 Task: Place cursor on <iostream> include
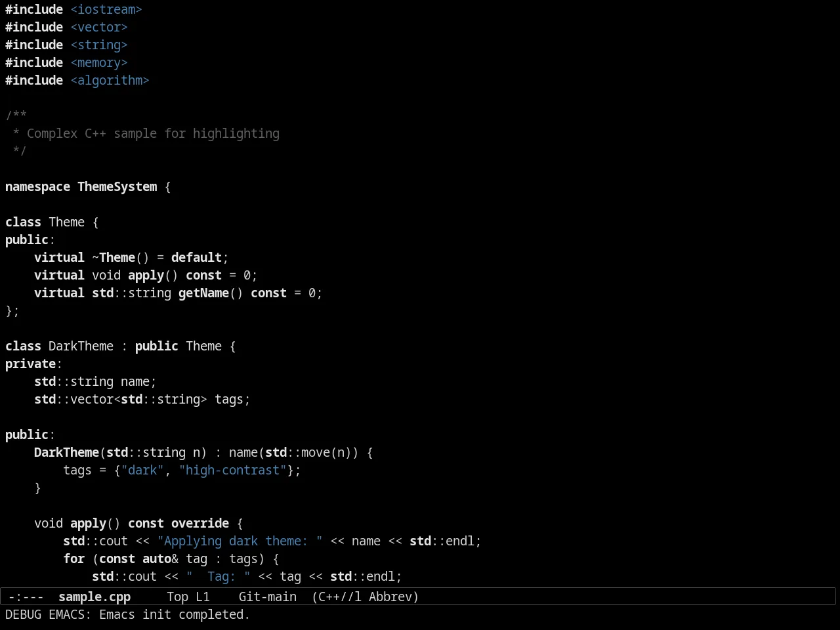point(106,9)
